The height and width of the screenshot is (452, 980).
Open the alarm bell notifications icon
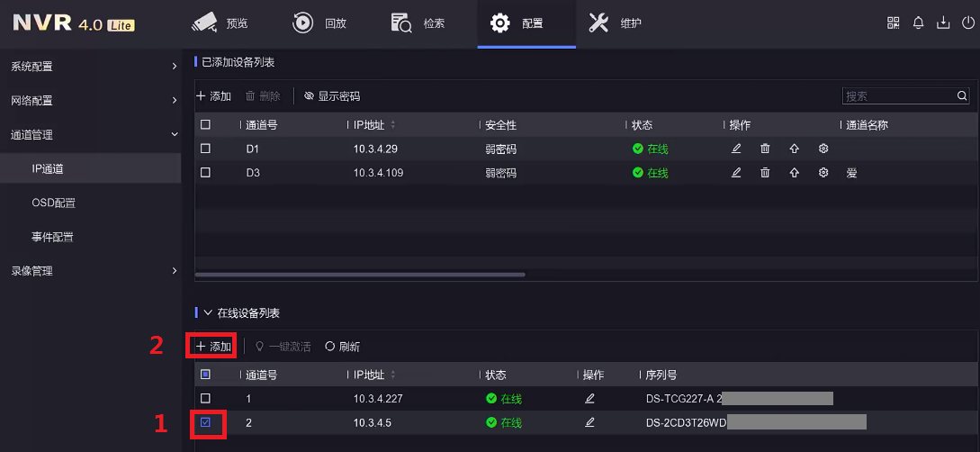(918, 23)
